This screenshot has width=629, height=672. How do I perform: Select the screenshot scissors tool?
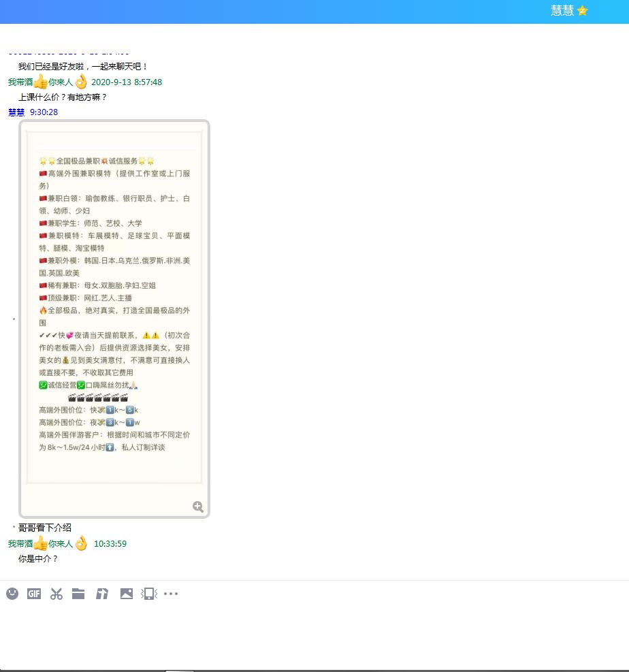tap(56, 594)
